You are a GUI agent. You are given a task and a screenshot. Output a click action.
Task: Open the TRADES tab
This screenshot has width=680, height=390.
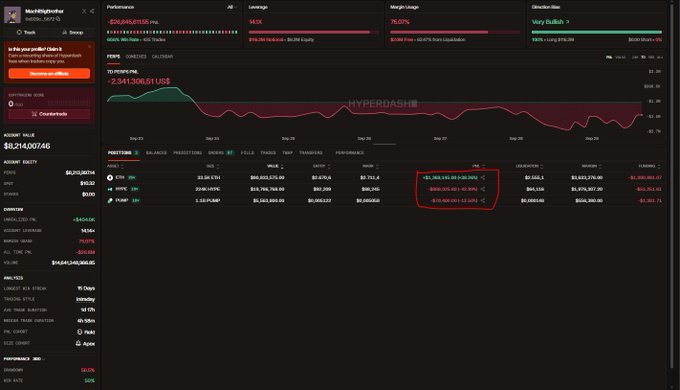[268, 153]
